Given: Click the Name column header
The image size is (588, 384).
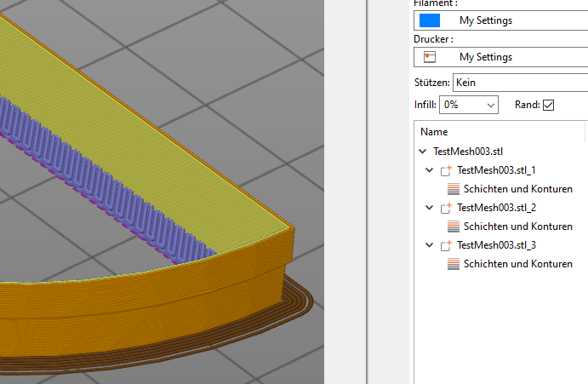Looking at the screenshot, I should [434, 132].
